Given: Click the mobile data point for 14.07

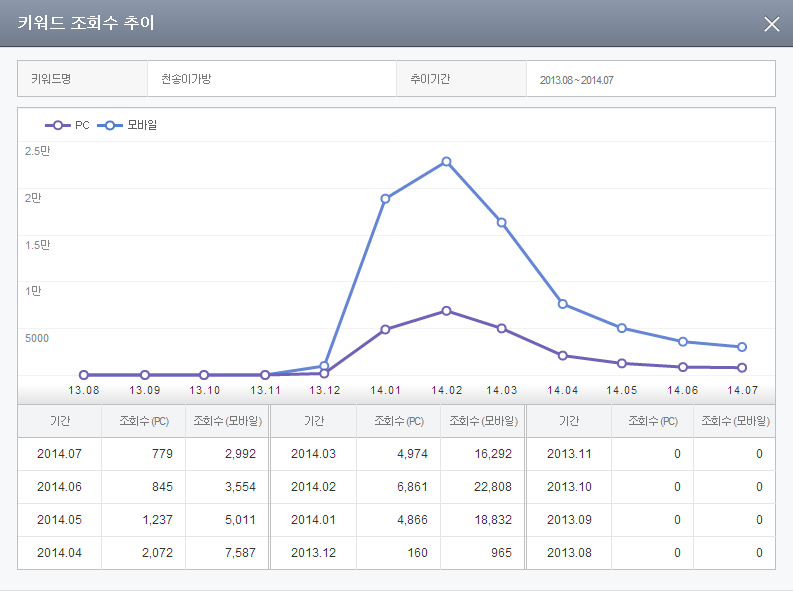Looking at the screenshot, I should tap(742, 347).
